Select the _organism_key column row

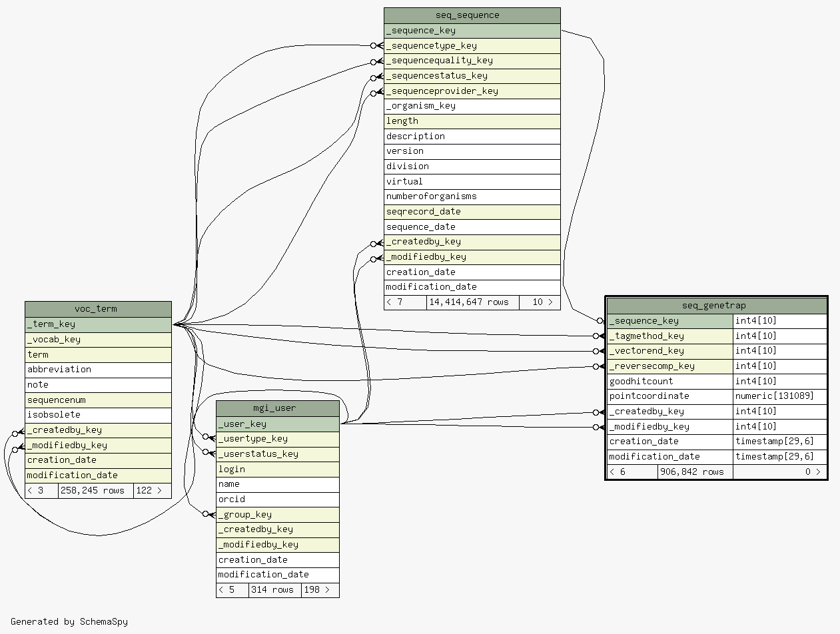(472, 106)
